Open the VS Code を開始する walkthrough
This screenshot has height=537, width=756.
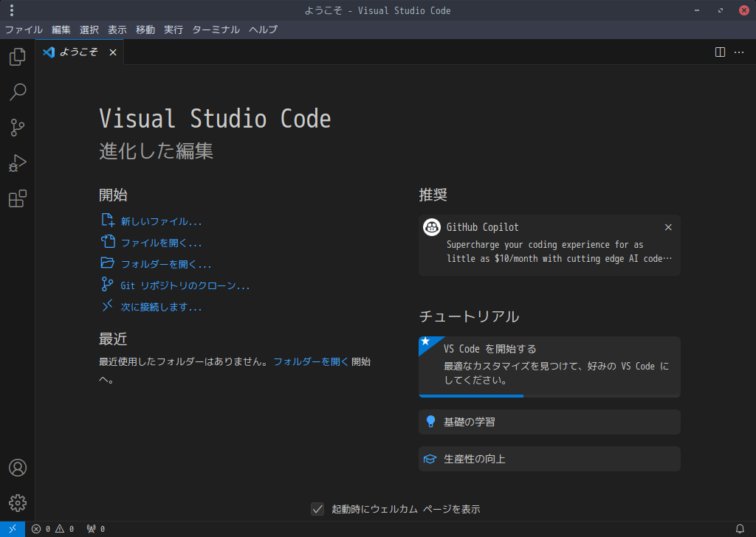click(x=549, y=367)
